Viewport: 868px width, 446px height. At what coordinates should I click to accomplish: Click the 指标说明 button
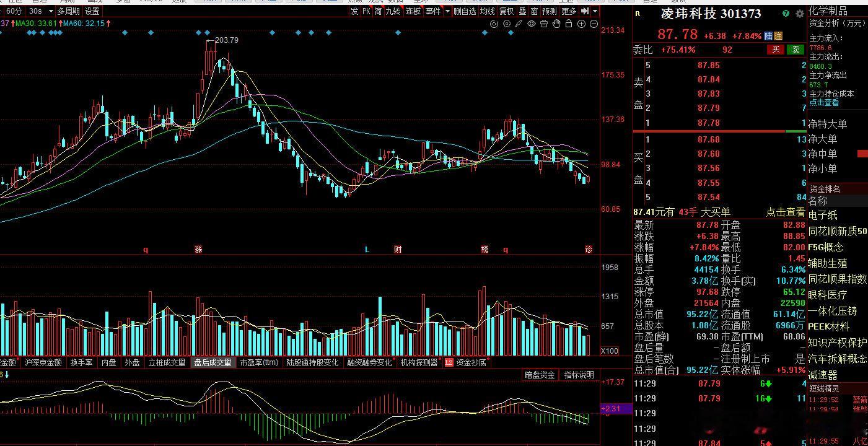tap(579, 375)
